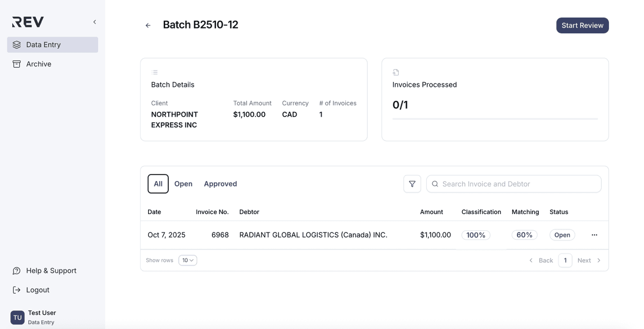
Task: Switch to the Approved tab
Action: 220,184
